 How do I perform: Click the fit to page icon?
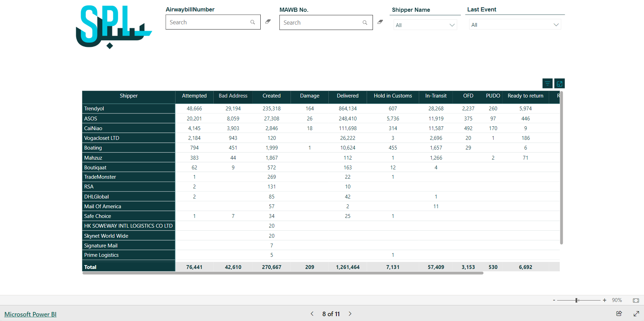pos(636,300)
